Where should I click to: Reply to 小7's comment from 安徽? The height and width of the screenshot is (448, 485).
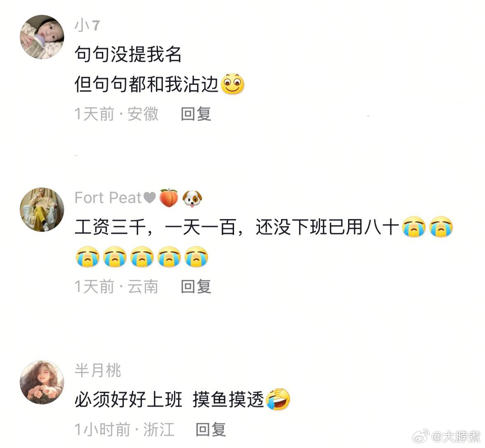coord(196,114)
